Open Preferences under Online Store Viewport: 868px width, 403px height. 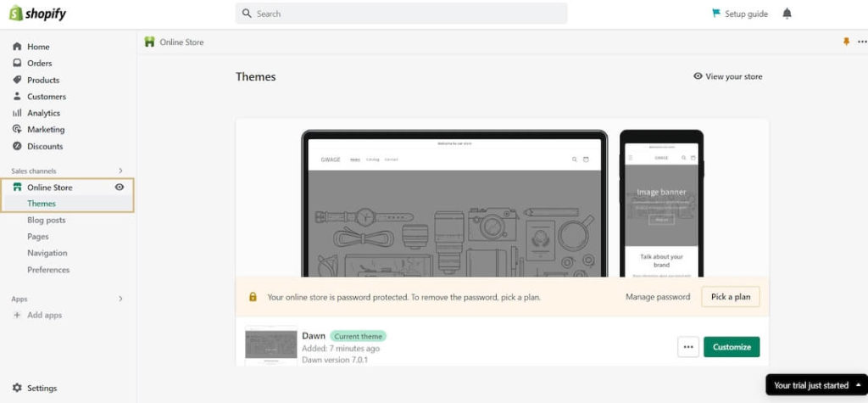click(x=48, y=270)
